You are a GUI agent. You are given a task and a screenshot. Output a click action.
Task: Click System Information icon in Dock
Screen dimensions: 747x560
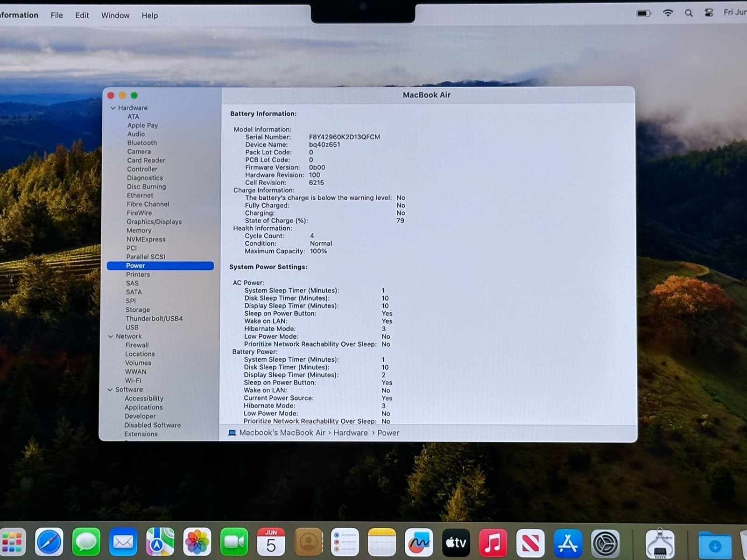660,543
